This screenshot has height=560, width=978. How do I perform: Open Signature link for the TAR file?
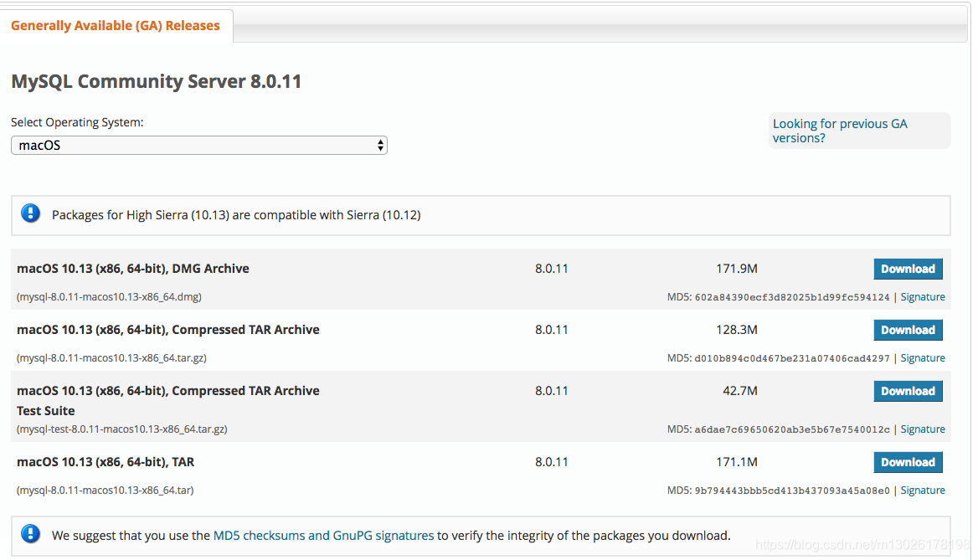tap(923, 491)
